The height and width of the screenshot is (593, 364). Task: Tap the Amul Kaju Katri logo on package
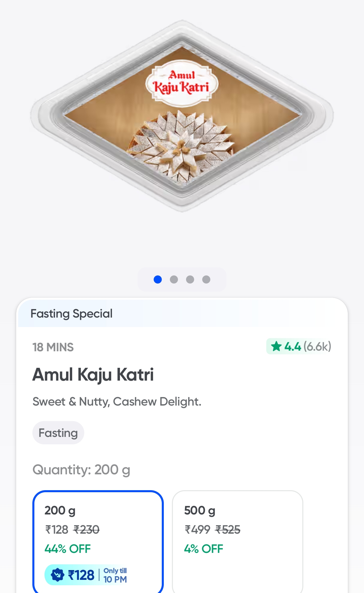[182, 81]
